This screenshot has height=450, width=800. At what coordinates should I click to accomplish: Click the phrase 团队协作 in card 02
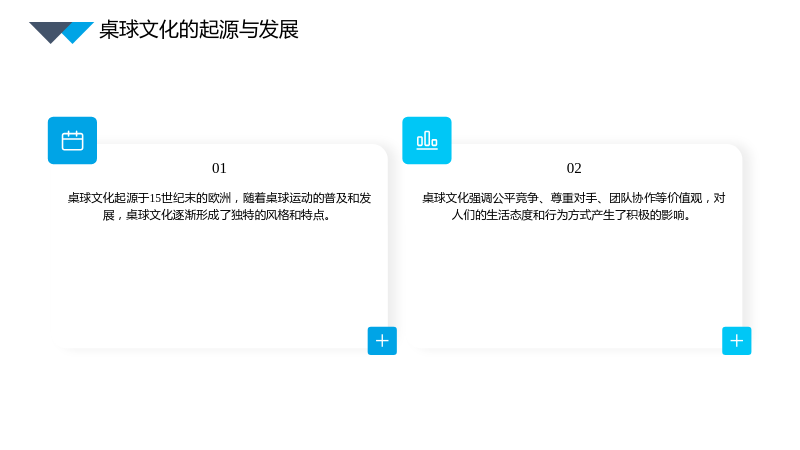tap(632, 198)
